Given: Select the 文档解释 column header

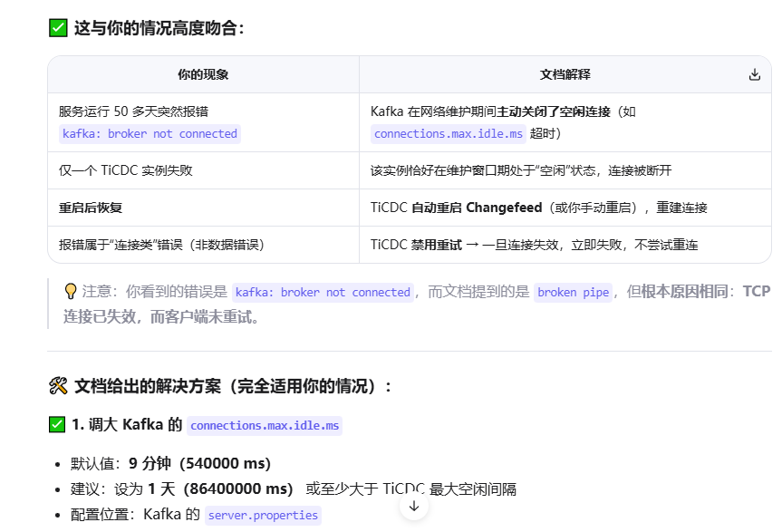Looking at the screenshot, I should pyautogui.click(x=565, y=74).
